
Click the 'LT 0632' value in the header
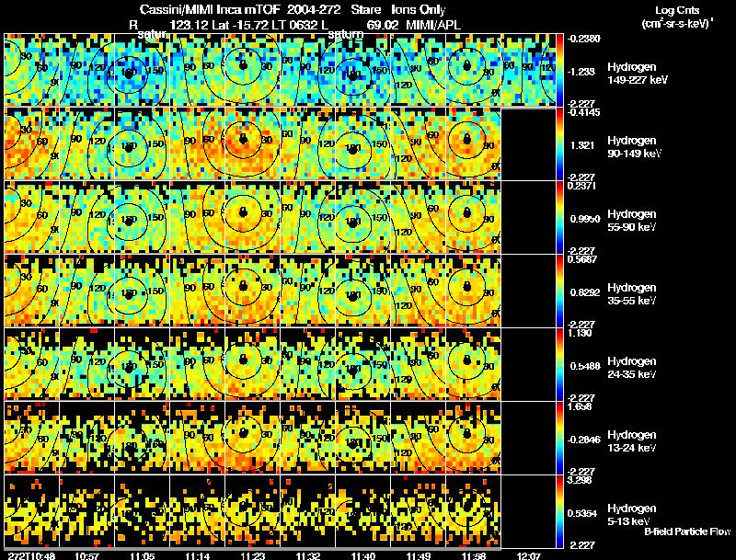293,25
